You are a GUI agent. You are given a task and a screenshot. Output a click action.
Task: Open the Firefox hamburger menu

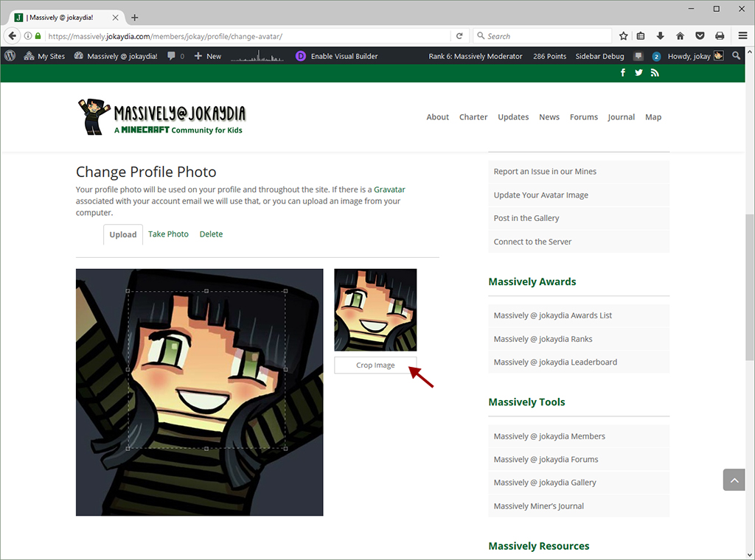[743, 36]
